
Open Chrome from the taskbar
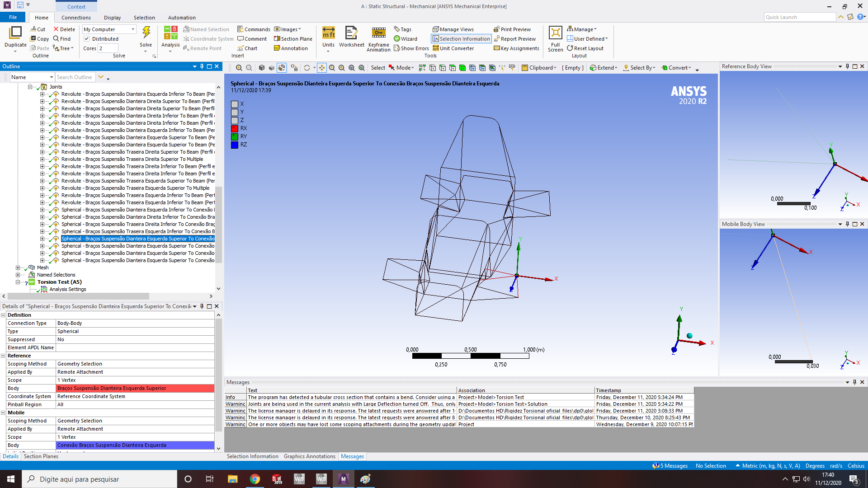pyautogui.click(x=255, y=479)
